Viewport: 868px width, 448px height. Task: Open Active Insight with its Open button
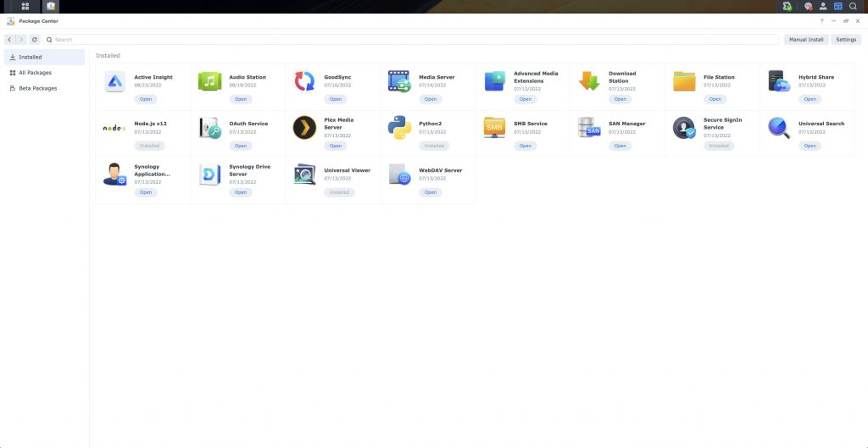coord(146,99)
